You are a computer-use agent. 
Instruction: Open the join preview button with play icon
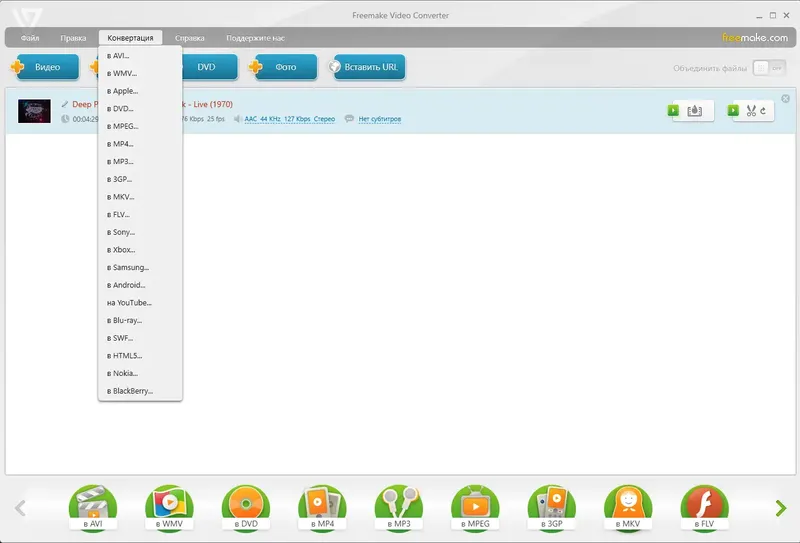[691, 111]
